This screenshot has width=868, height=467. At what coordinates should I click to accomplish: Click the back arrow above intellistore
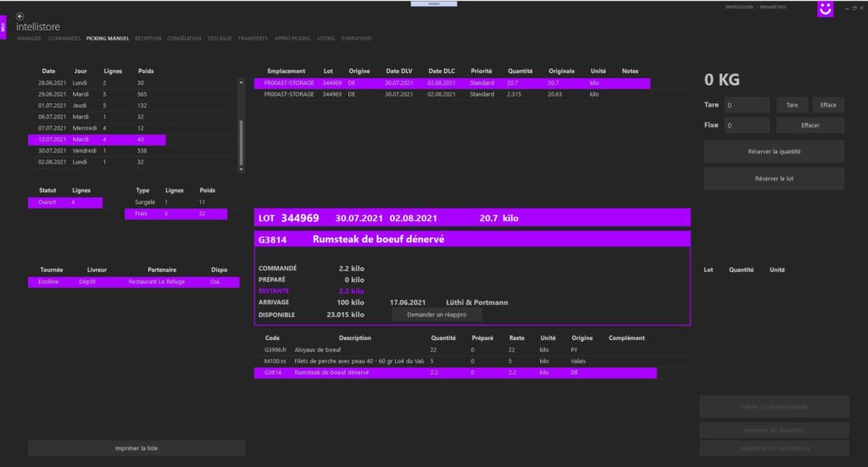pos(20,16)
